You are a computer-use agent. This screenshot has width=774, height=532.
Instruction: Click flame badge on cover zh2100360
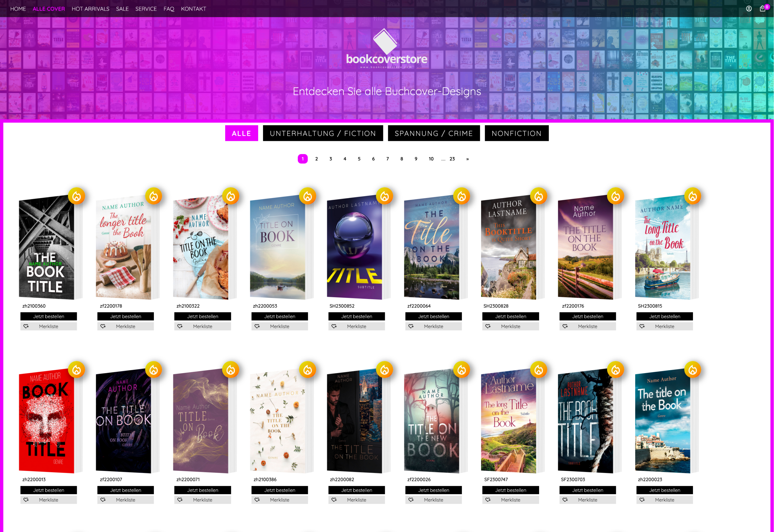77,196
